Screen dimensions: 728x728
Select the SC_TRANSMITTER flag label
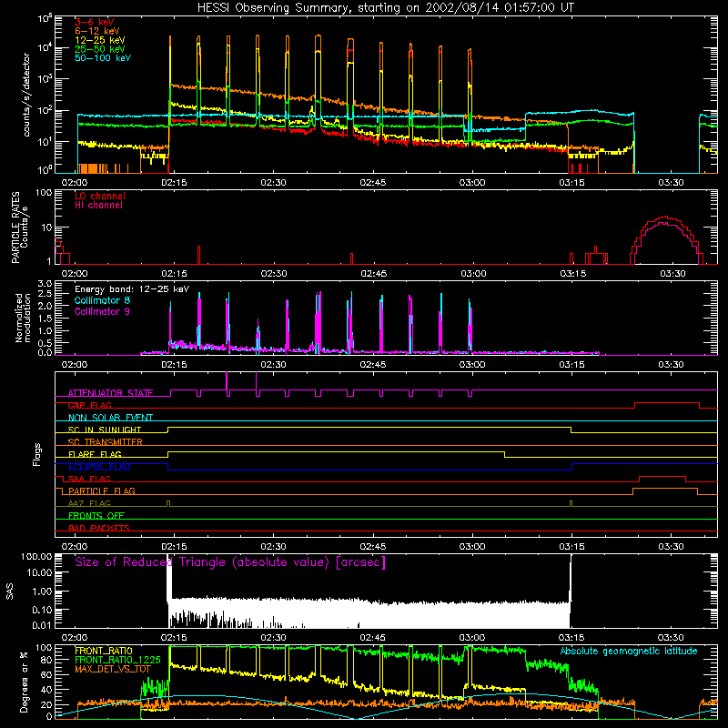(106, 442)
